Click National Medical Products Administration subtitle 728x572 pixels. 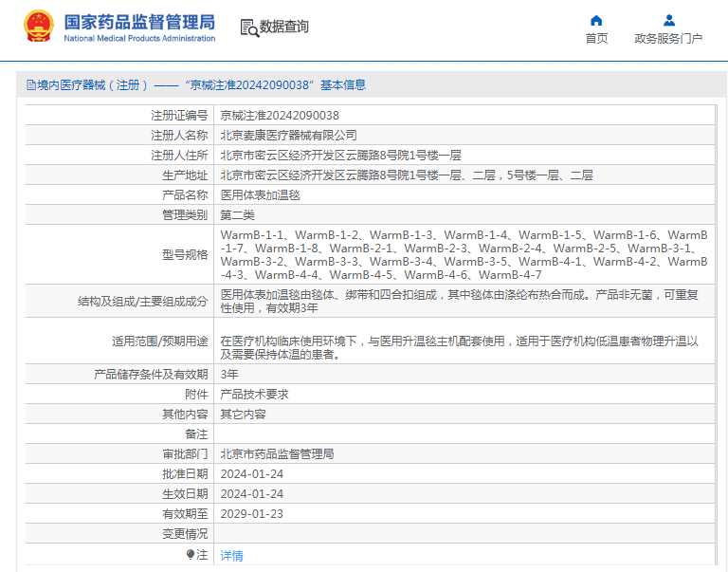click(x=139, y=39)
